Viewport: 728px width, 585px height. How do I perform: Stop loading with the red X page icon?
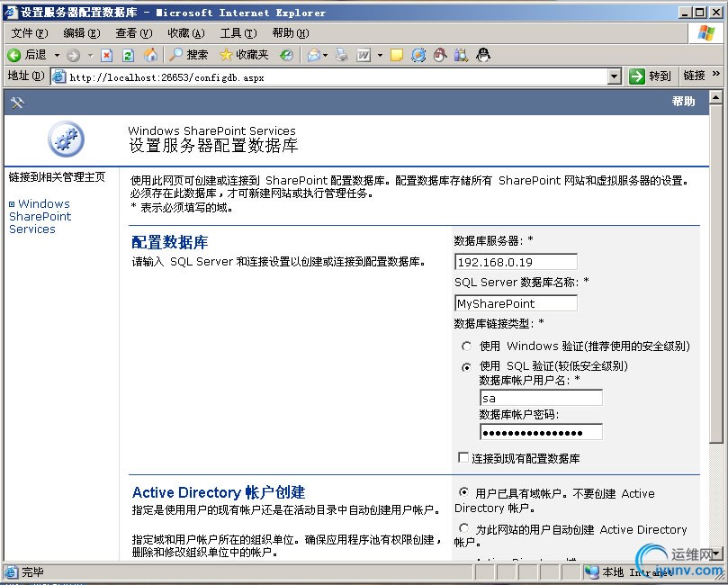pos(107,55)
